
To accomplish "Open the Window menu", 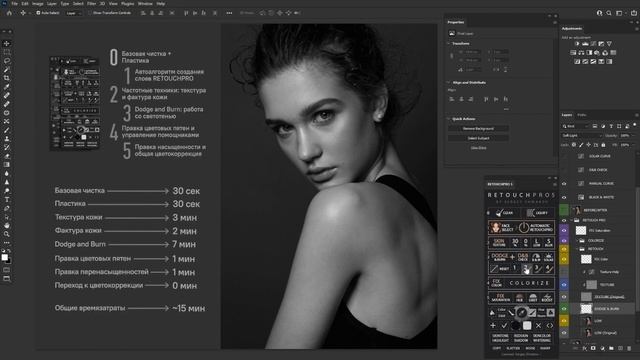I will tap(145, 4).
